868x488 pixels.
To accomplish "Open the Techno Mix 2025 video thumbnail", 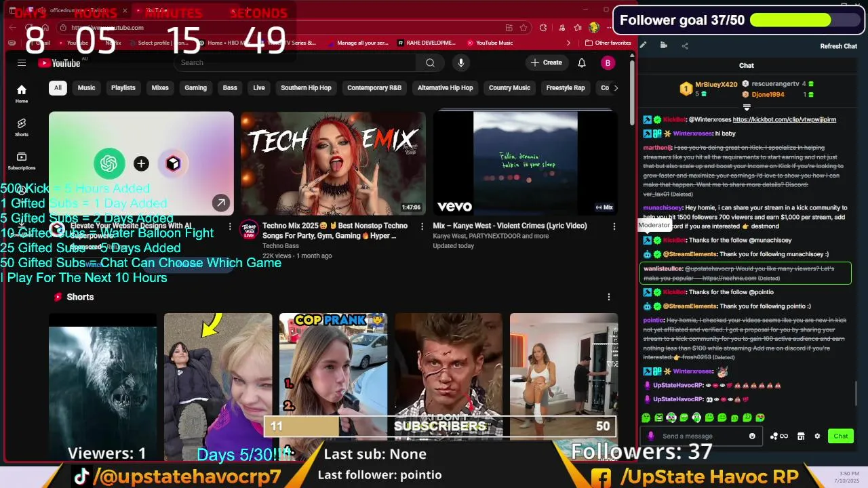I will pyautogui.click(x=333, y=163).
